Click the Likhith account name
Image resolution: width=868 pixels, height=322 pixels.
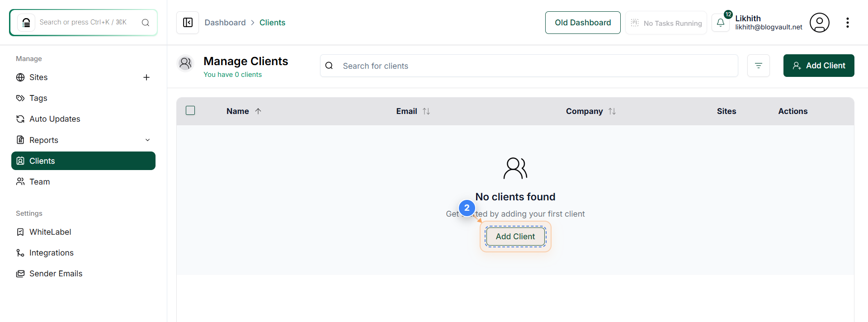(748, 19)
